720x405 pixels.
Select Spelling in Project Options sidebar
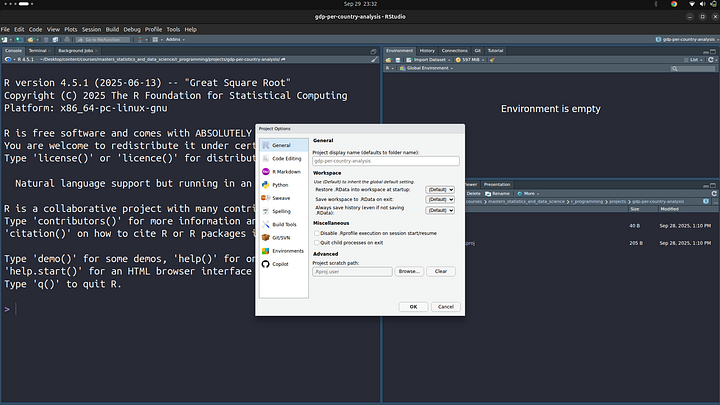[284, 212]
